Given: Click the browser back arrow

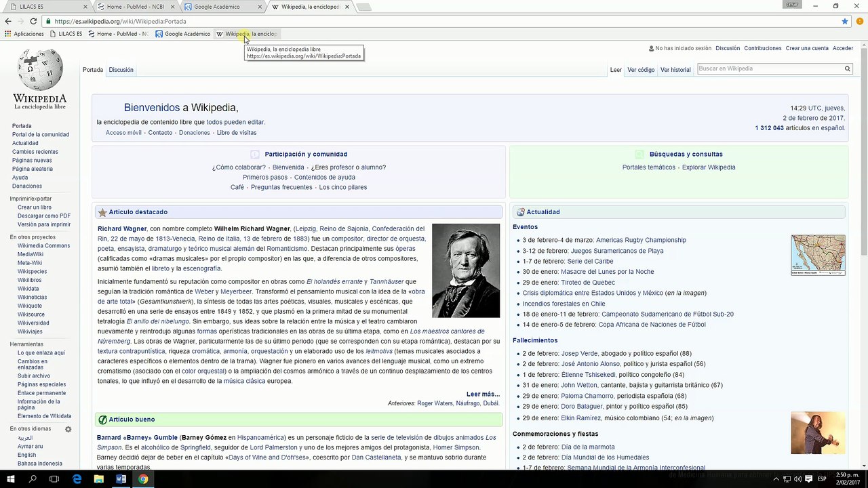Looking at the screenshot, I should (x=8, y=21).
